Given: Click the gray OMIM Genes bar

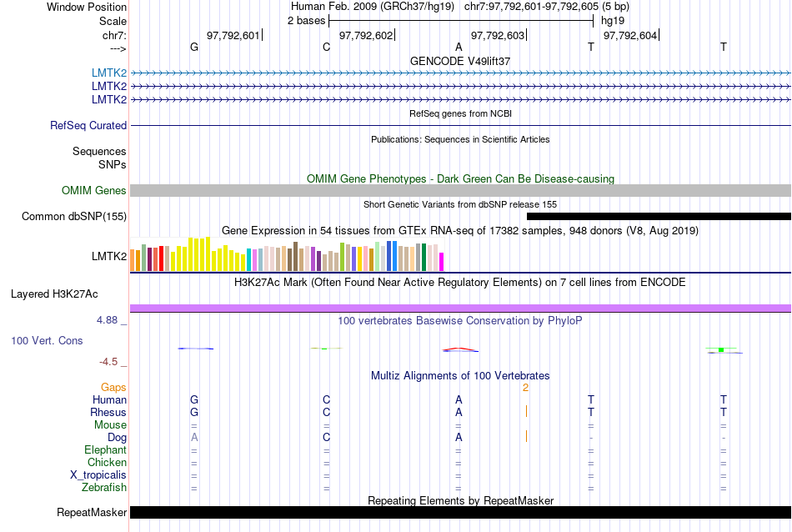Looking at the screenshot, I should pos(461,190).
